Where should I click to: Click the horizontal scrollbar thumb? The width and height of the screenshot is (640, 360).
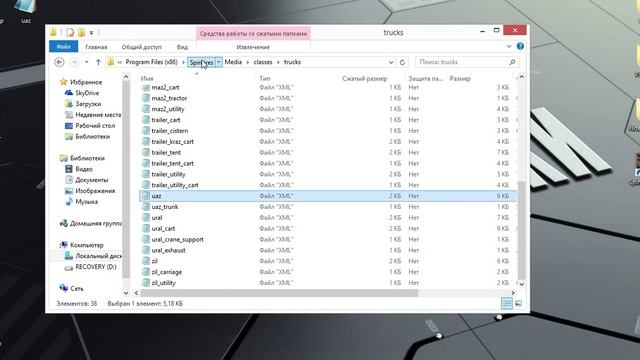280,293
